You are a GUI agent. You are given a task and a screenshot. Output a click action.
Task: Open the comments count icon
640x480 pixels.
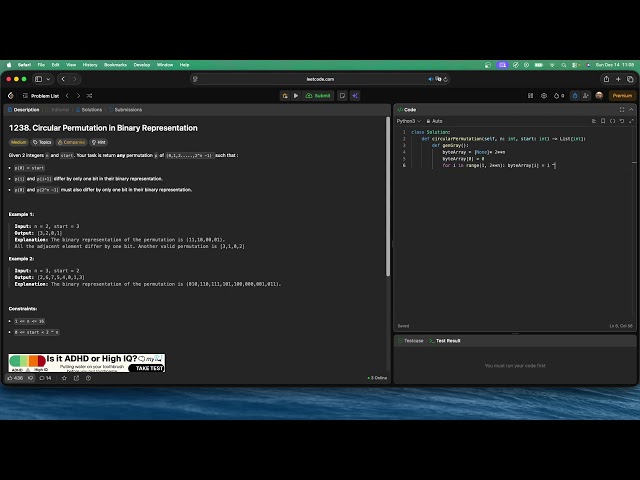coord(45,378)
